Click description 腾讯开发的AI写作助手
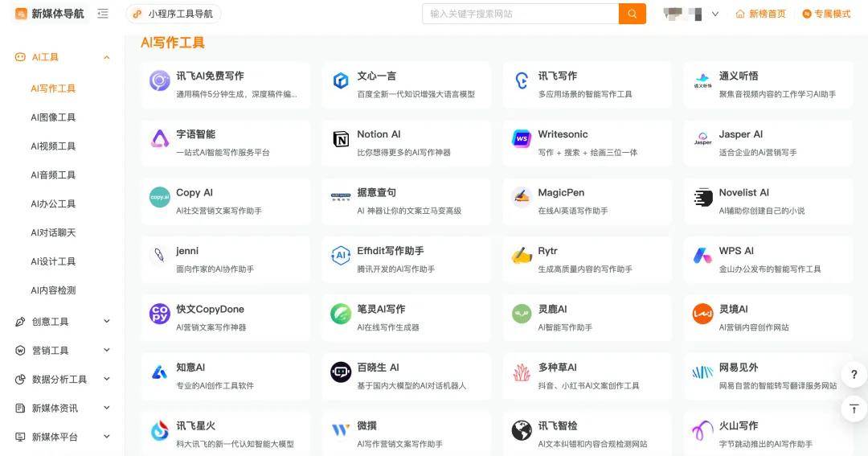The width and height of the screenshot is (868, 456). 395,269
